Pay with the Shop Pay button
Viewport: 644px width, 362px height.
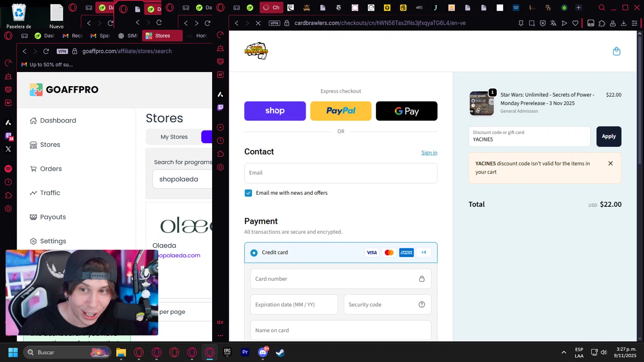[275, 111]
